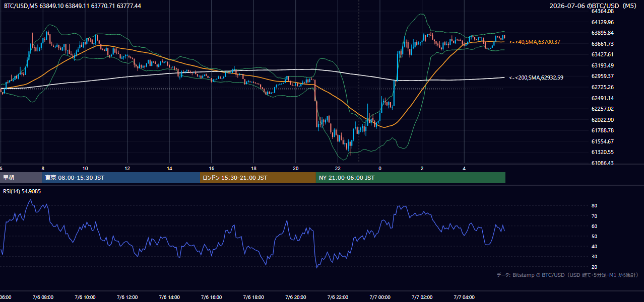
Task: Click the 7/7 00:00 date axis label
Action: (380, 297)
